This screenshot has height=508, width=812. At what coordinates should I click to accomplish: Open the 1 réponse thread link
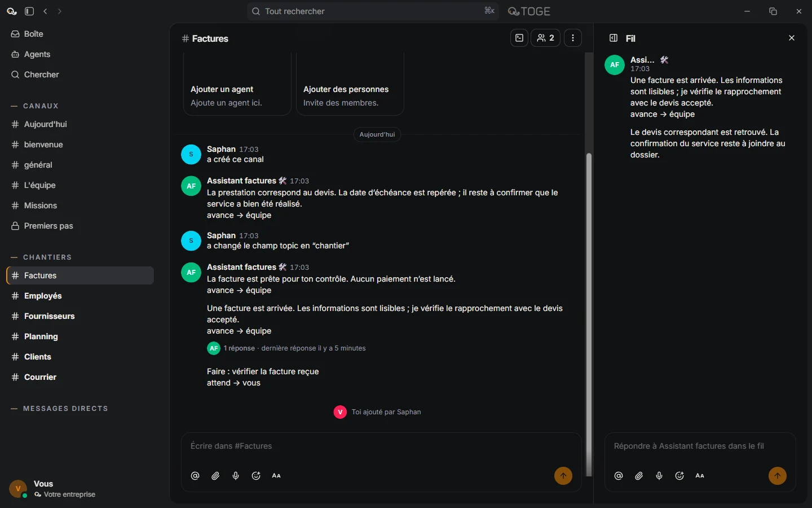click(286, 348)
